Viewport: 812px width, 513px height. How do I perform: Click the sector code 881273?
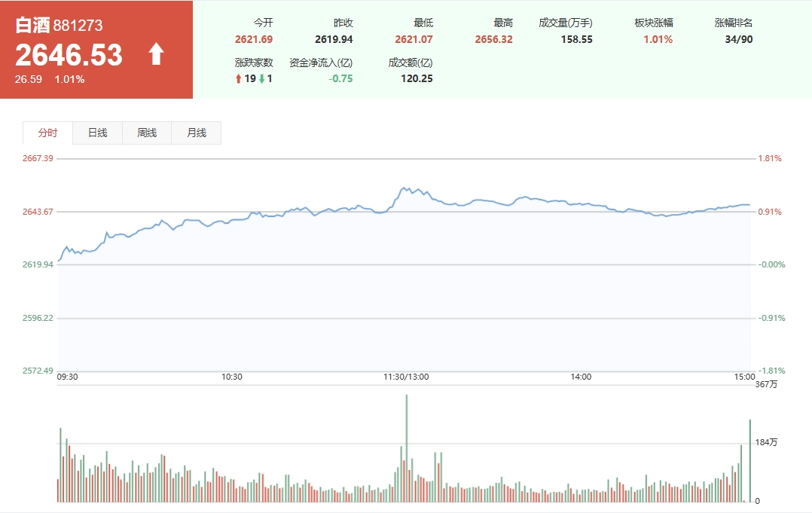tap(78, 26)
